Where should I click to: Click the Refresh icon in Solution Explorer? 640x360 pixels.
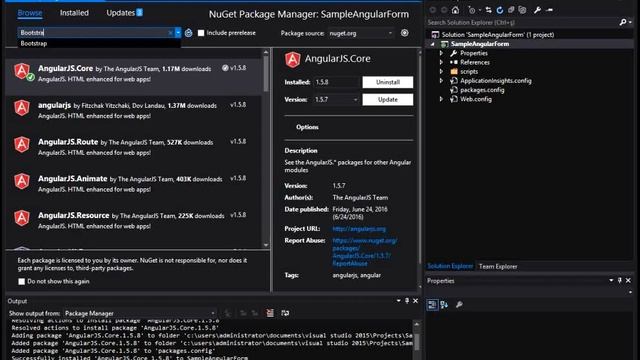coord(500,10)
